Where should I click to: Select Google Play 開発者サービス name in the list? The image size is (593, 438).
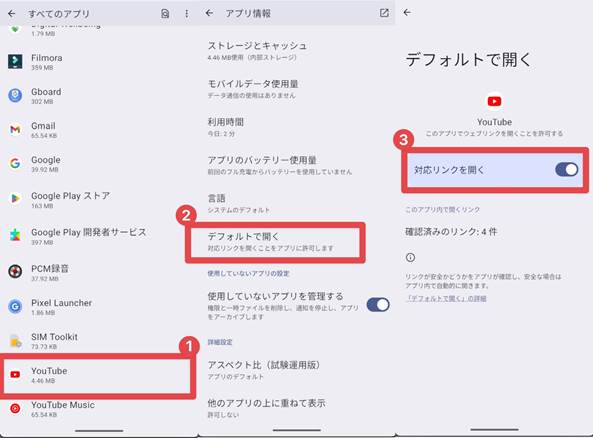point(88,232)
